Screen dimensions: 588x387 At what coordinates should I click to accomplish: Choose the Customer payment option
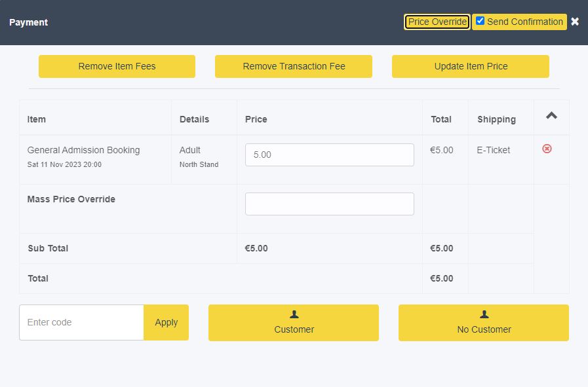(x=294, y=323)
